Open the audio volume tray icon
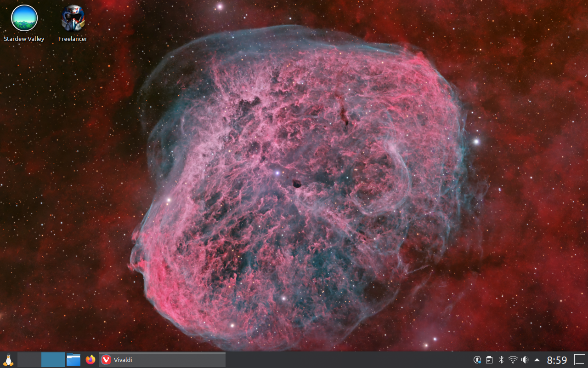Screen dimensions: 588x368 [x=525, y=360]
